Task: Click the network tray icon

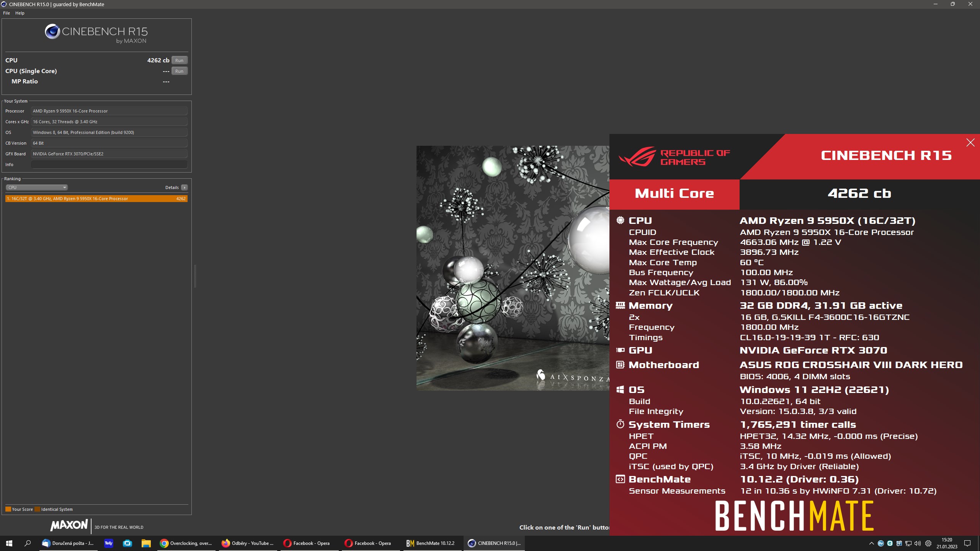Action: click(908, 543)
